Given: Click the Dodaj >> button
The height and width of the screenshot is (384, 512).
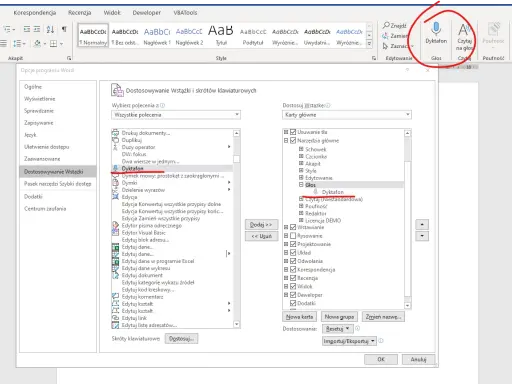Looking at the screenshot, I should click(x=261, y=225).
